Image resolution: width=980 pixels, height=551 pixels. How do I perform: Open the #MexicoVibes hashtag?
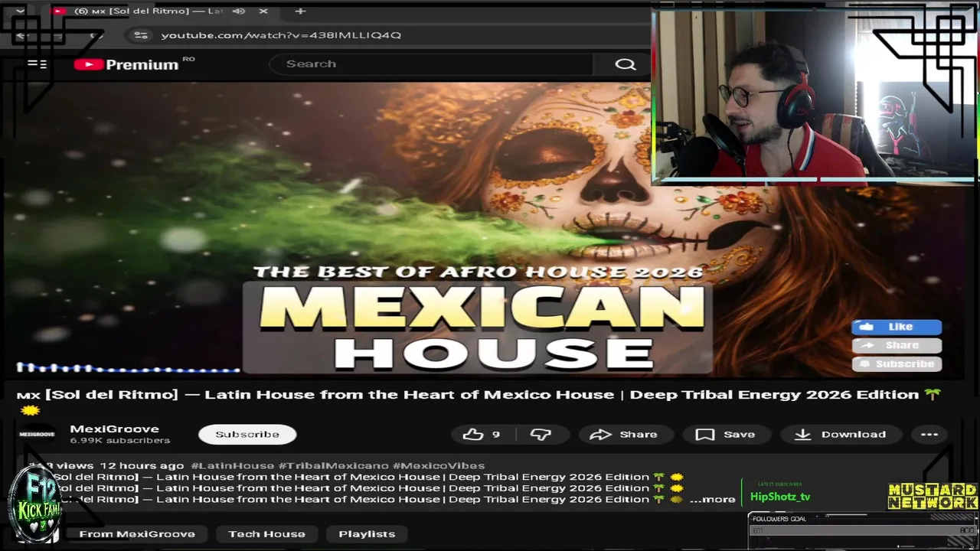(x=438, y=465)
